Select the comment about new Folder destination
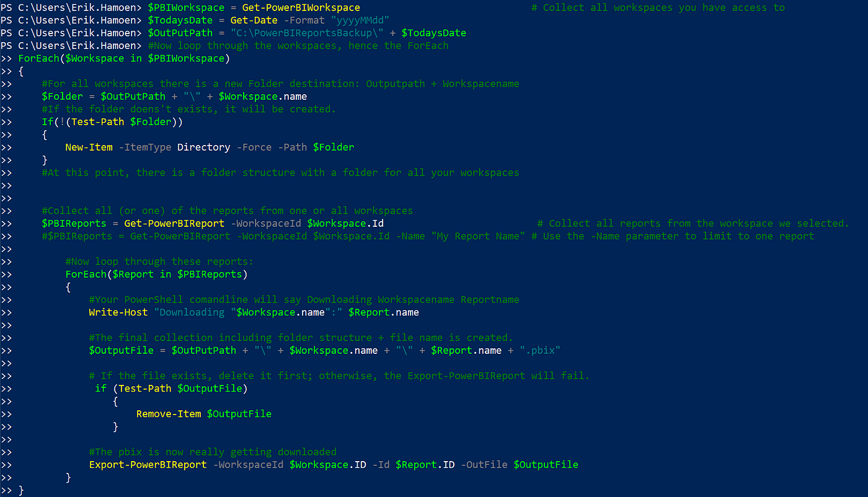This screenshot has height=497, width=868. point(280,84)
